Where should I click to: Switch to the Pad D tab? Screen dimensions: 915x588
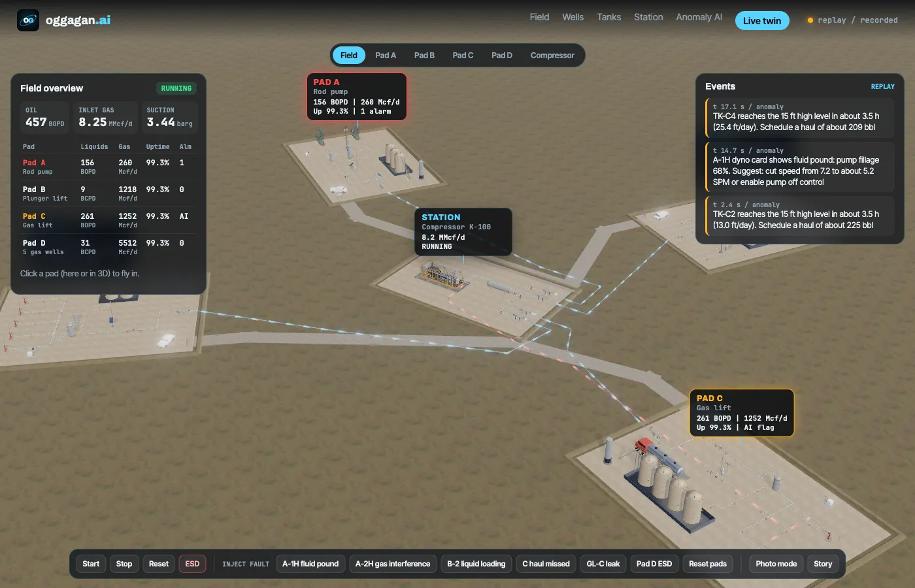(x=502, y=56)
